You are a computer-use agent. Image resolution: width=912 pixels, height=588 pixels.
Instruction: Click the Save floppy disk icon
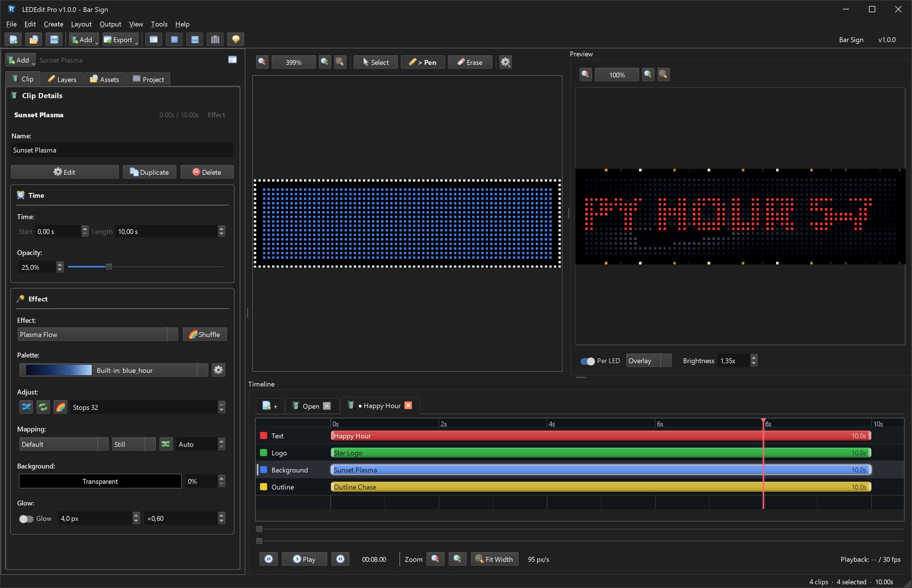54,39
